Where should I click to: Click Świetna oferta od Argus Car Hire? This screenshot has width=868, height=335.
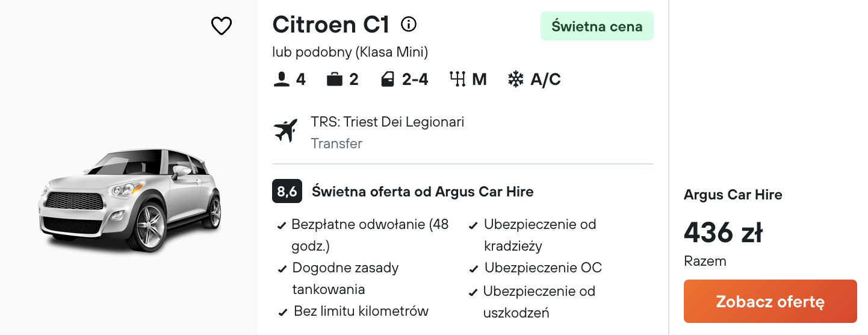click(x=423, y=192)
